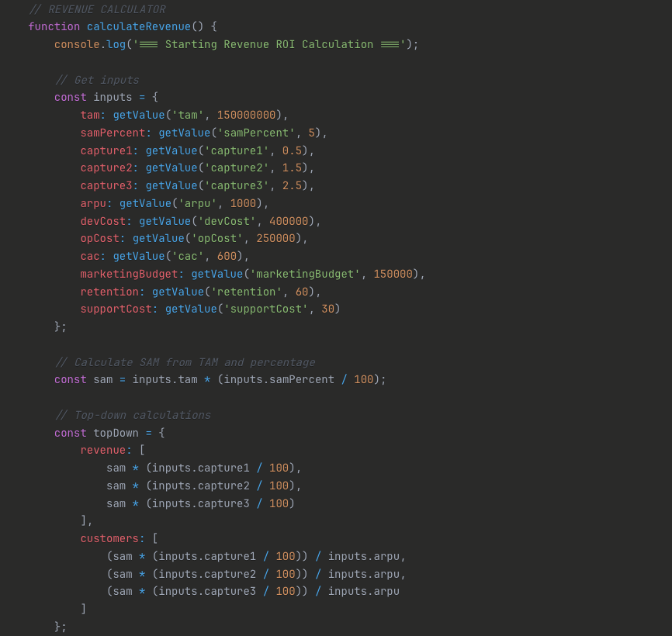Click the 'function' keyword
The width and height of the screenshot is (672, 636).
click(x=54, y=26)
